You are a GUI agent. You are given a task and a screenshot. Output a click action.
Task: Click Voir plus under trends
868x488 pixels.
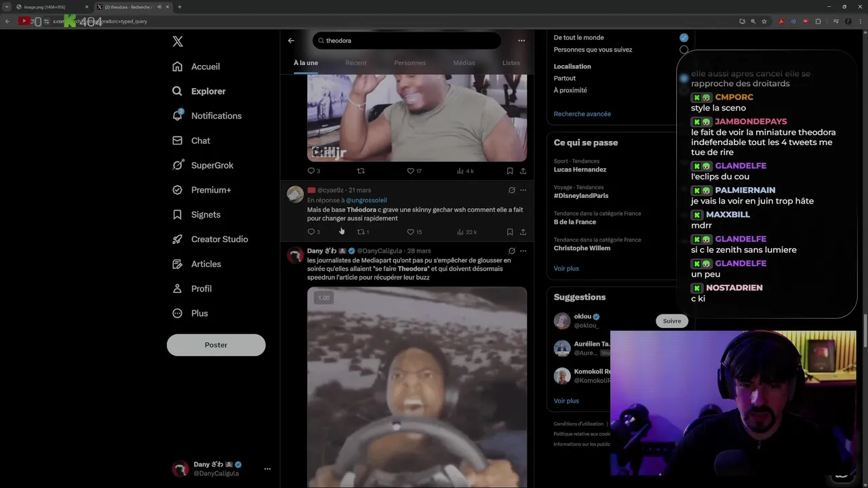click(x=566, y=268)
